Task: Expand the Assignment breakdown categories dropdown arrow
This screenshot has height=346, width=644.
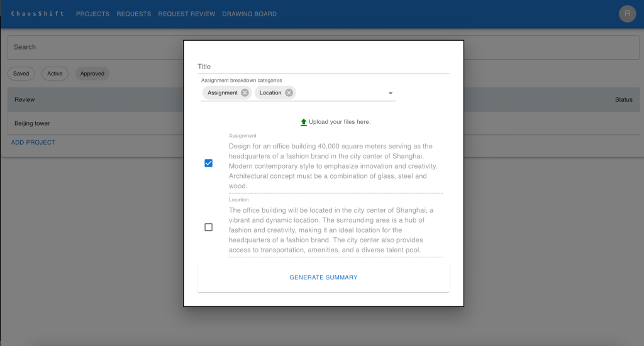Action: pos(390,93)
